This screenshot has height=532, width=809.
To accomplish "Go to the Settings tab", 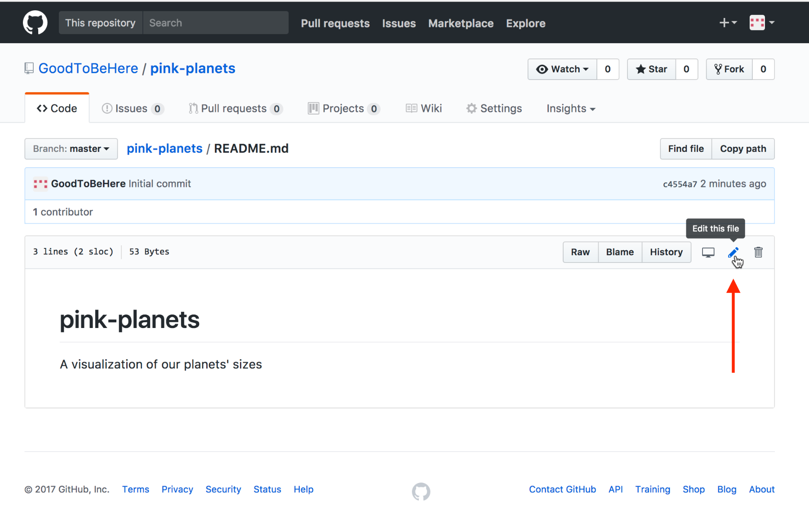I will coord(494,109).
